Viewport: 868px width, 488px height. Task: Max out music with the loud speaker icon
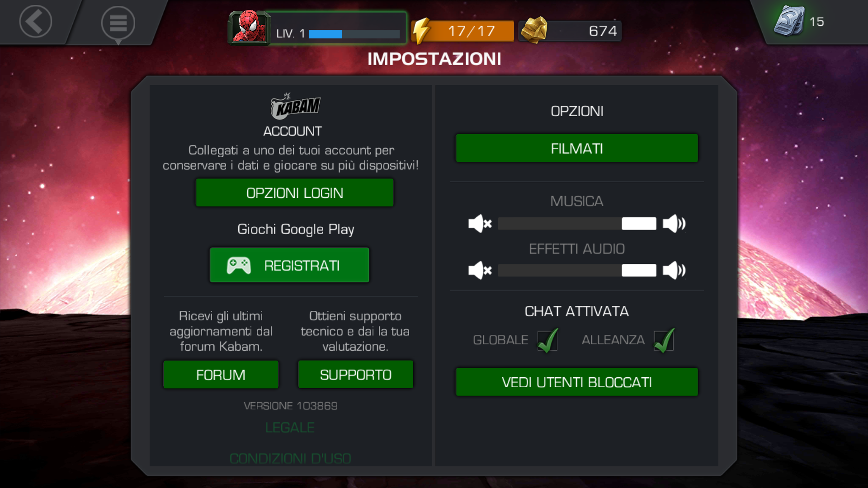[674, 224]
